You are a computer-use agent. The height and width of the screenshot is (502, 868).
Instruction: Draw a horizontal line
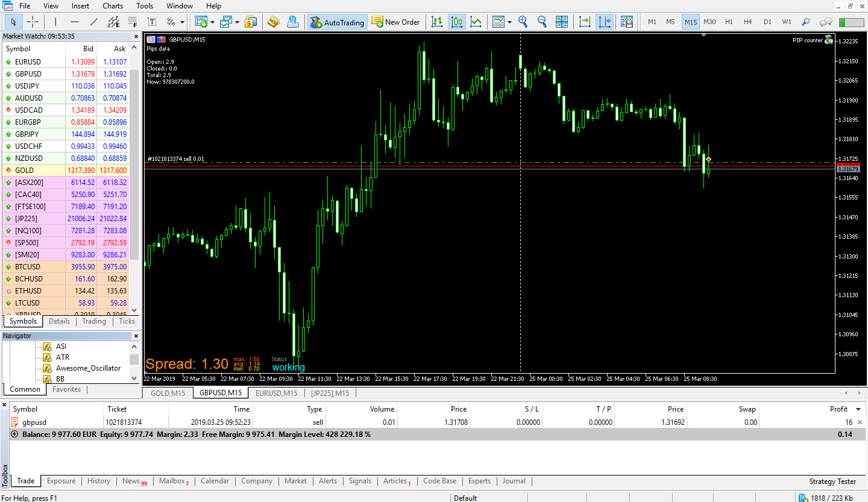pos(75,22)
